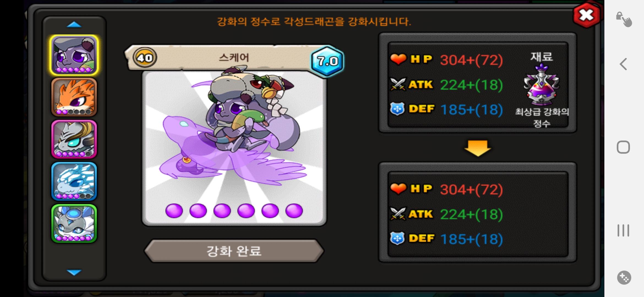Select the green-framed silver dragon portrait
Image resolution: width=644 pixels, height=297 pixels.
[x=74, y=223]
